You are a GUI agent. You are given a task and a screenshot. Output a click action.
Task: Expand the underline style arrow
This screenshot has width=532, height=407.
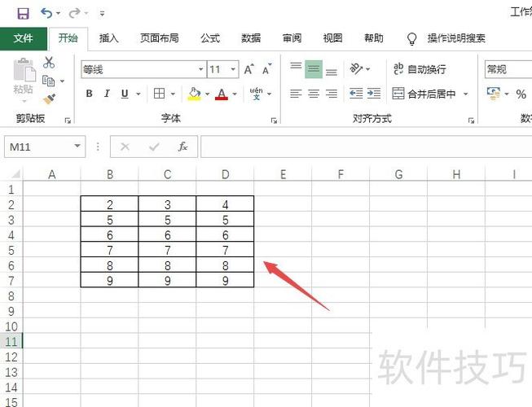pos(138,94)
